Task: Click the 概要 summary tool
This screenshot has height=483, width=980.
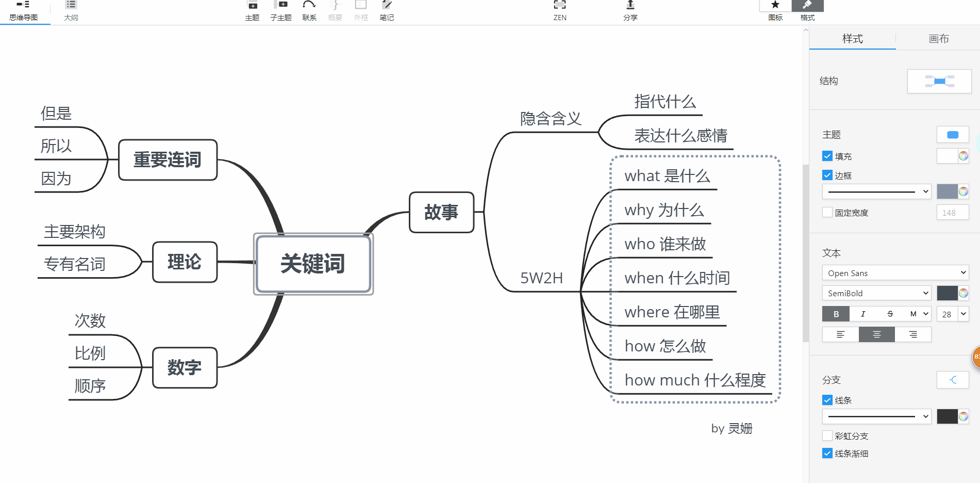Action: pos(335,11)
